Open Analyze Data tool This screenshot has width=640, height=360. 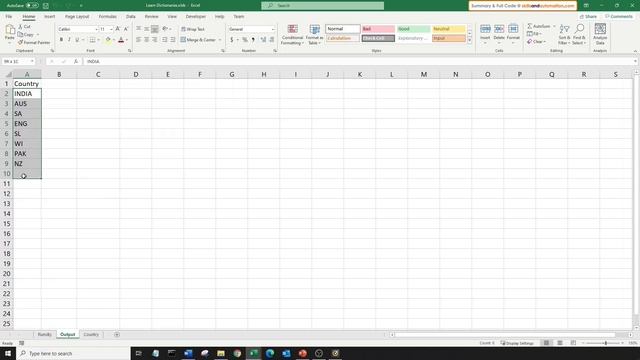pyautogui.click(x=600, y=34)
